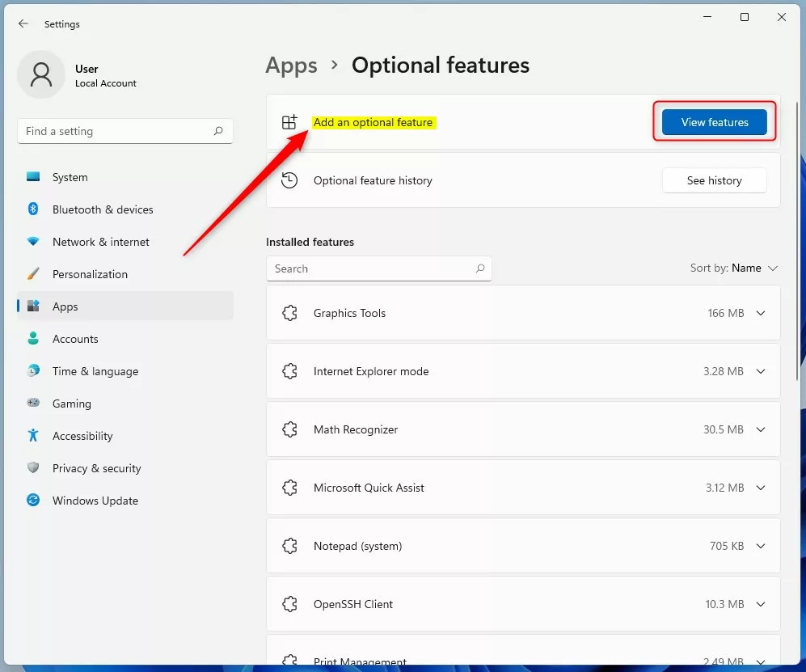Click the Apps sidebar icon
Image resolution: width=806 pixels, height=672 pixels.
(33, 306)
